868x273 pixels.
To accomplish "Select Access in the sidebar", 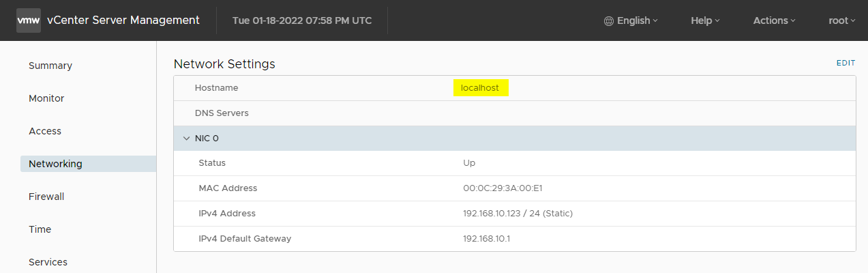I will 45,131.
